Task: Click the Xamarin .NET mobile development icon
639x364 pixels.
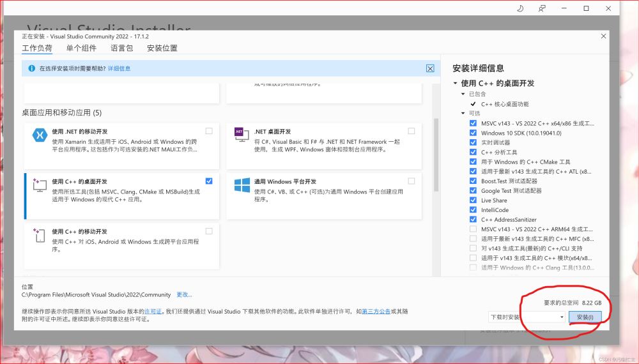Action: (x=39, y=136)
